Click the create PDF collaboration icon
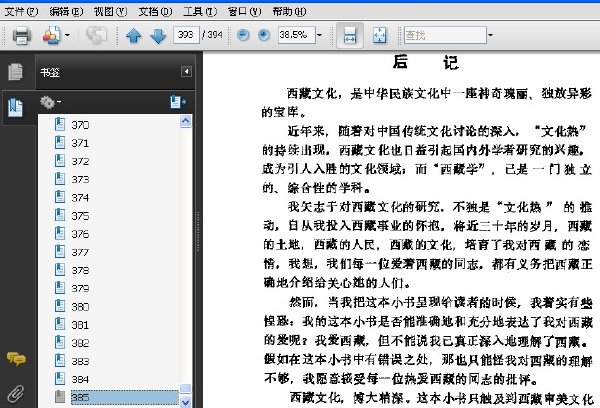This screenshot has width=600, height=408. pos(52,36)
